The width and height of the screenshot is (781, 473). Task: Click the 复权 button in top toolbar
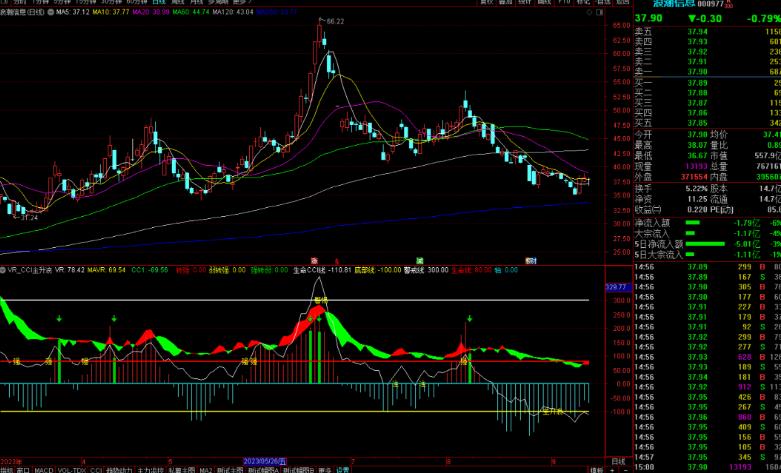pyautogui.click(x=486, y=2)
